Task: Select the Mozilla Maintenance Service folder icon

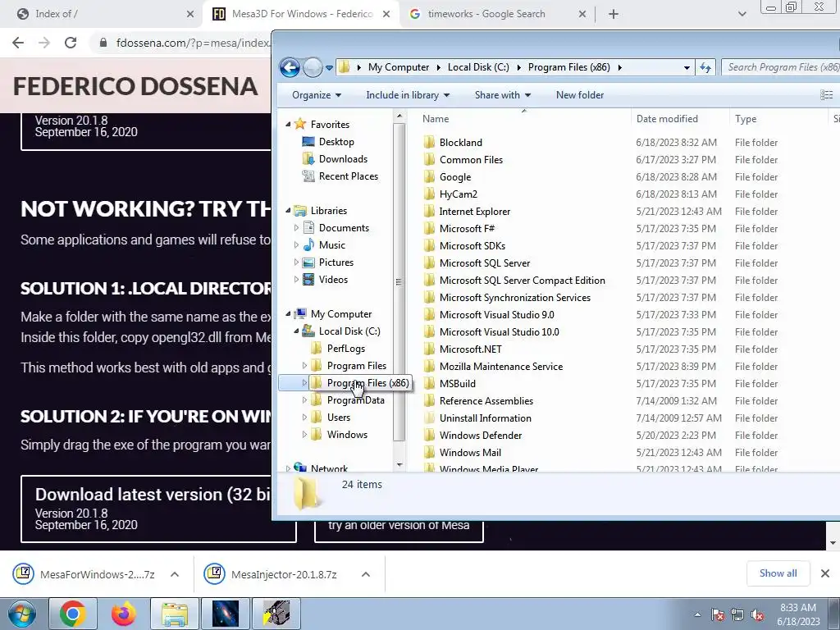Action: point(429,367)
